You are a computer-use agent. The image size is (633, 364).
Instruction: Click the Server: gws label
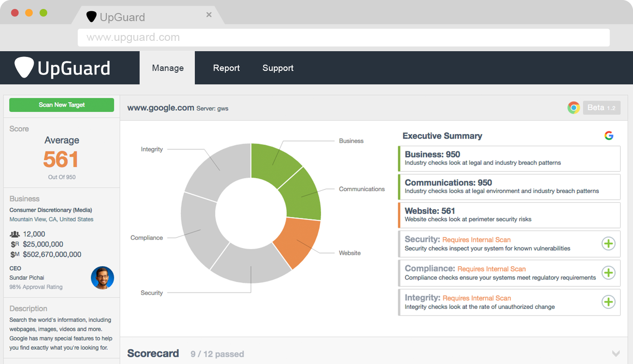[x=212, y=109]
